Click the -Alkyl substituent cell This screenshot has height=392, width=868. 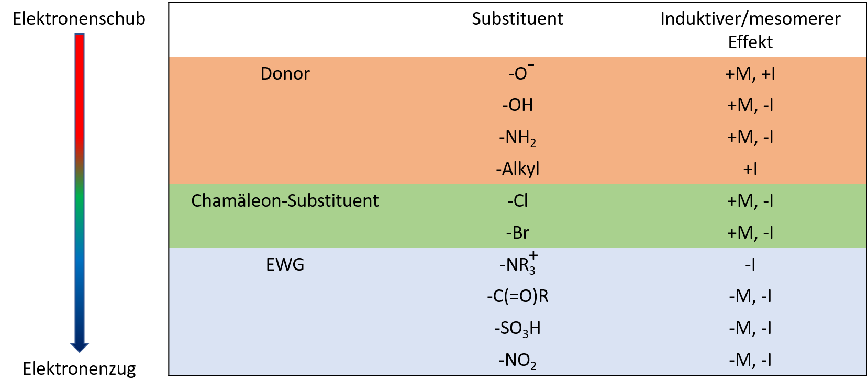click(517, 169)
